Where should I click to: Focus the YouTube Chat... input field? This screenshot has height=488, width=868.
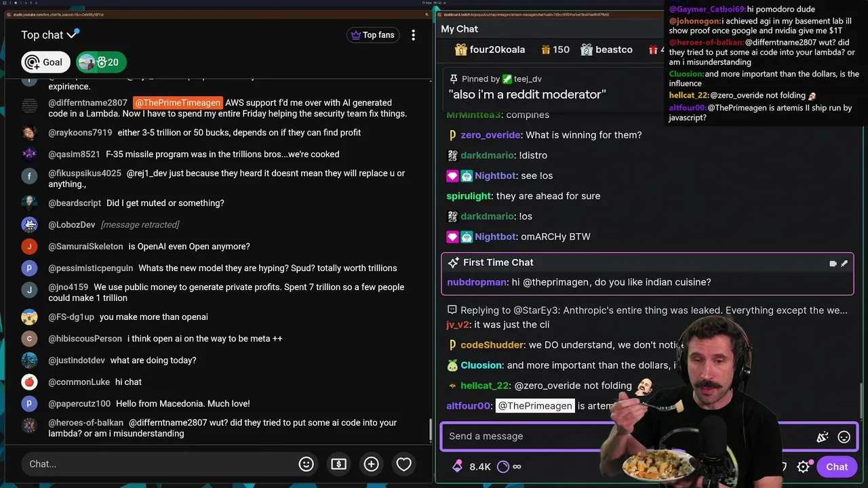click(x=156, y=464)
